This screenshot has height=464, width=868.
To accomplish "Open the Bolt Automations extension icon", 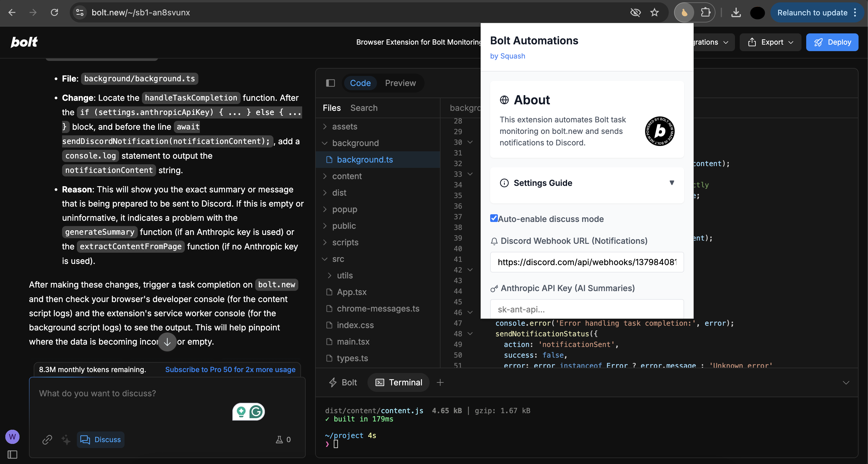I will click(x=684, y=12).
